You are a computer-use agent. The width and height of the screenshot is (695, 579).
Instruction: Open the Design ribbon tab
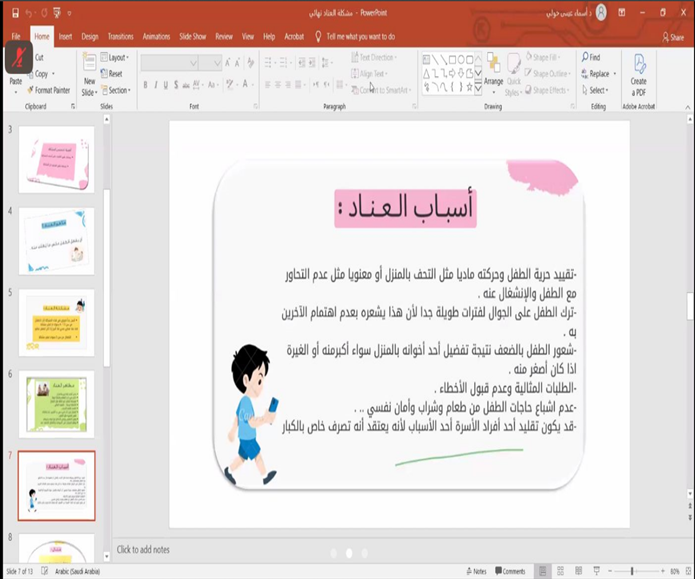point(90,36)
